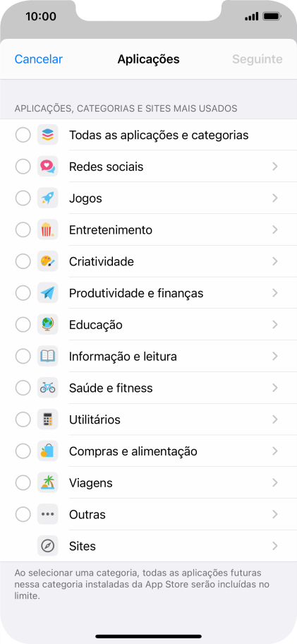Expand the Outras category chevron

275,514
